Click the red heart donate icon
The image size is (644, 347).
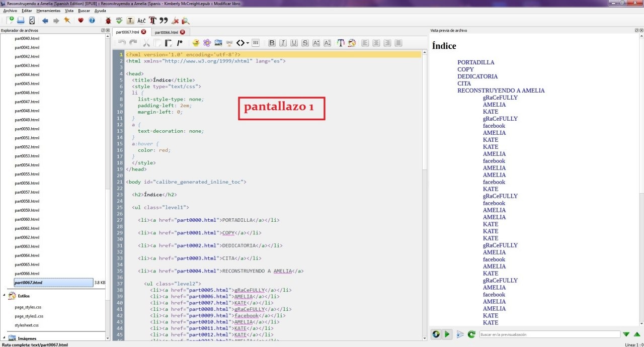pyautogui.click(x=80, y=21)
